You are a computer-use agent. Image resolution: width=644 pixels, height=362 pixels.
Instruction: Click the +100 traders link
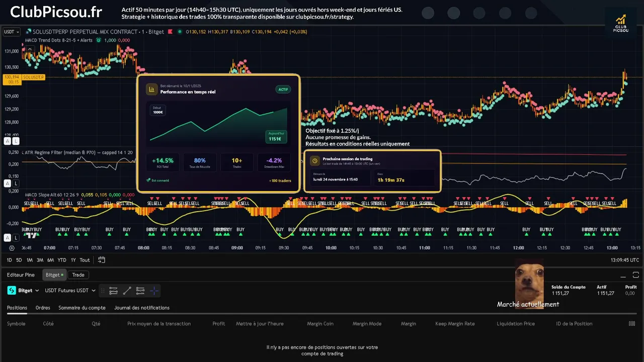pyautogui.click(x=280, y=180)
